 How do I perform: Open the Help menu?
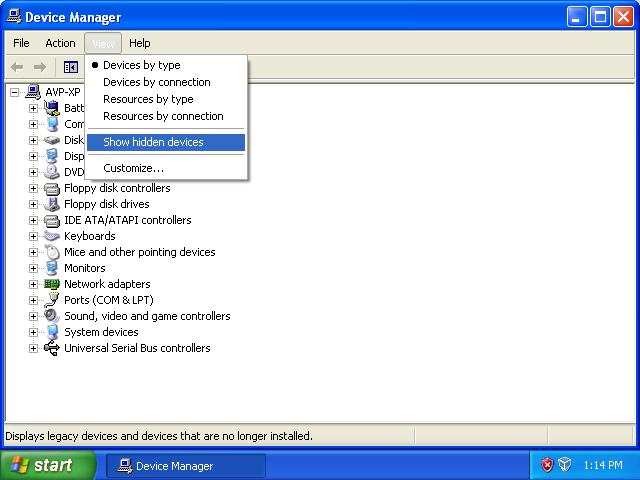140,43
